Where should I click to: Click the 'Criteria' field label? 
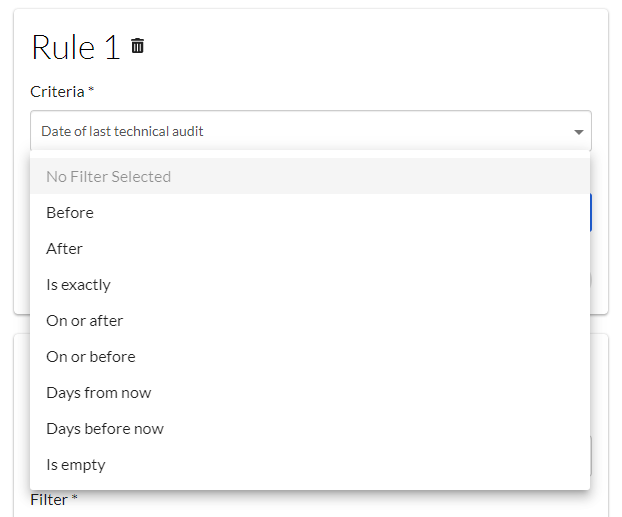[57, 92]
